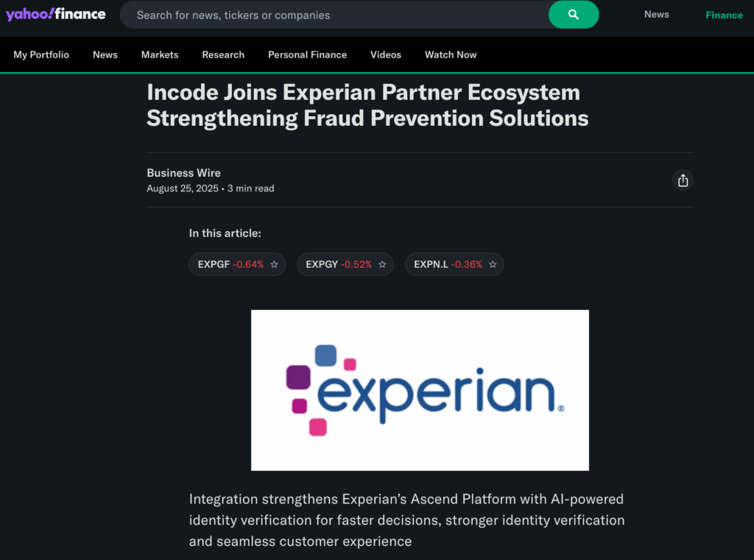Screen dimensions: 754x560
Task: Go to Personal Finance
Action: tap(307, 54)
